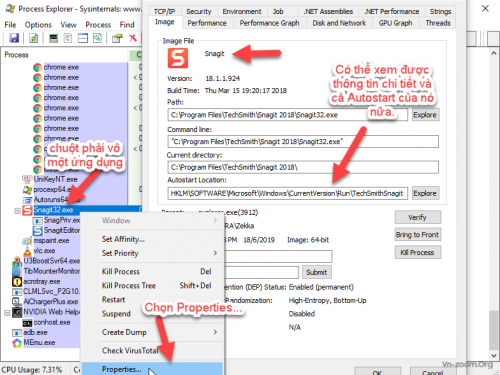
Task: Click the red X Kill Process icon
Action: coord(133,38)
